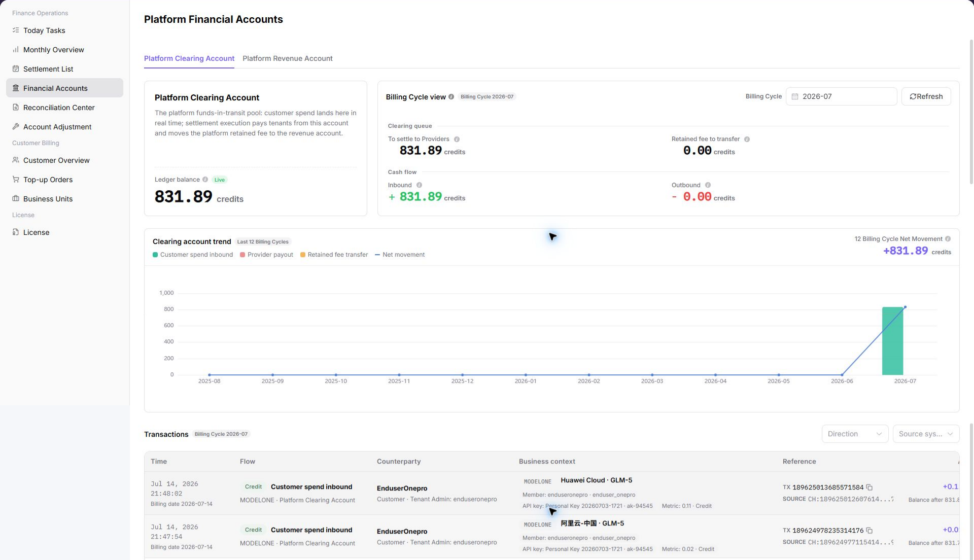Screen dimensions: 974x560
Task: Click the Business context column header
Action: pos(547,462)
